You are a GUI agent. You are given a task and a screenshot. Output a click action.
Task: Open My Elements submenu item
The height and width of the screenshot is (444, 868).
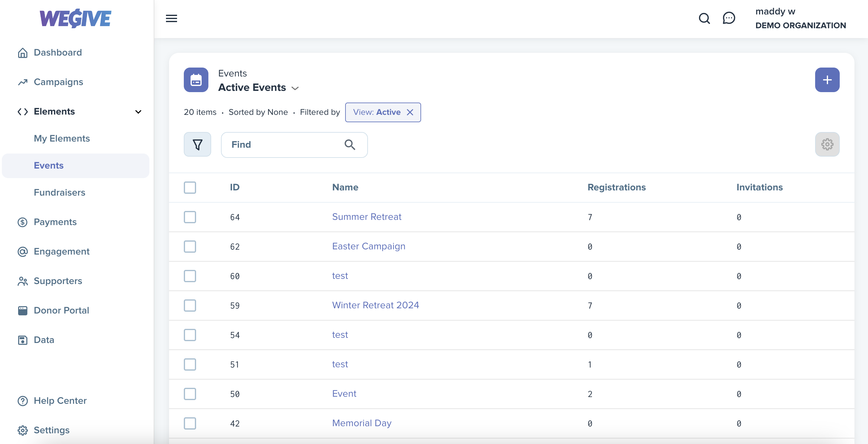coord(62,139)
